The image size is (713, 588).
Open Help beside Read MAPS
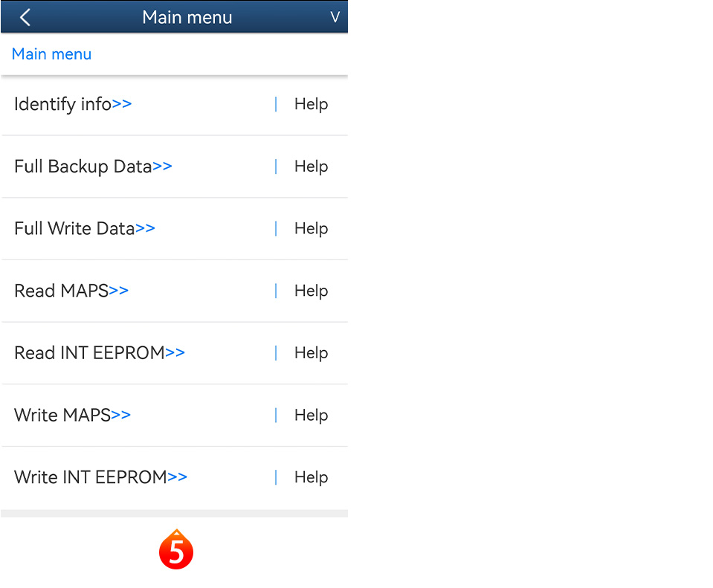point(311,291)
